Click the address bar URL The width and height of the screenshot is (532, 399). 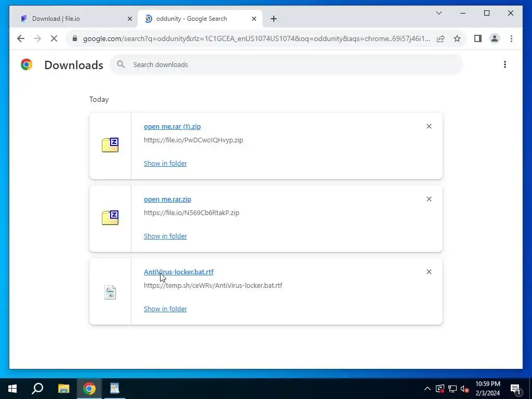pyautogui.click(x=256, y=38)
